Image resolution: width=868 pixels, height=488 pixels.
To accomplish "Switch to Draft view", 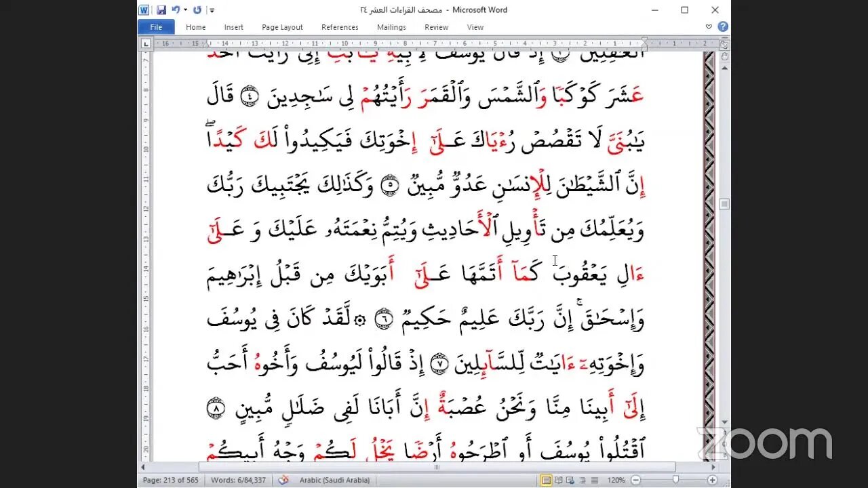I will (x=595, y=480).
